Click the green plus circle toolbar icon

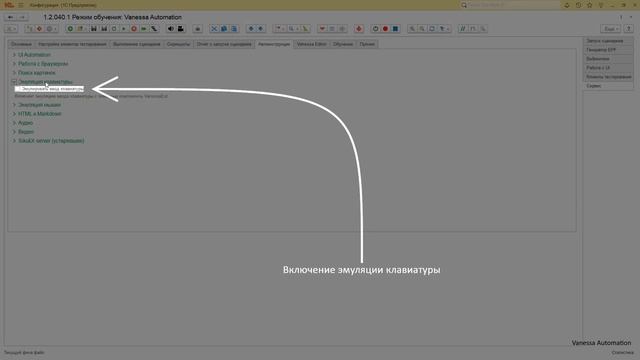click(x=70, y=29)
